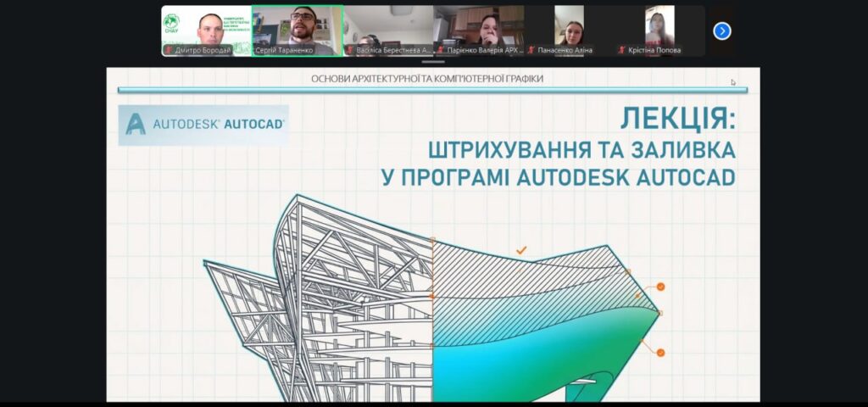Click the 'ЛЕКЦІЯ:' title text
Image resolution: width=868 pixels, height=407 pixels.
pos(677,120)
